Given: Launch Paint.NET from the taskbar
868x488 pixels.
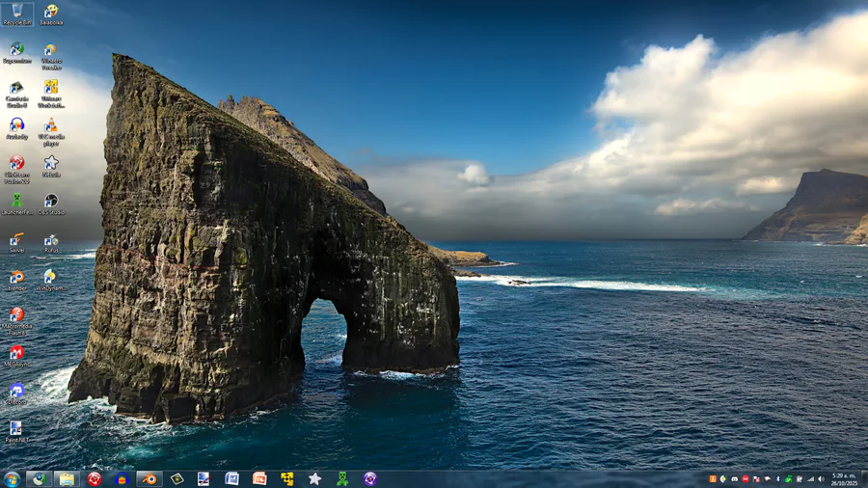Looking at the screenshot, I should (x=204, y=478).
